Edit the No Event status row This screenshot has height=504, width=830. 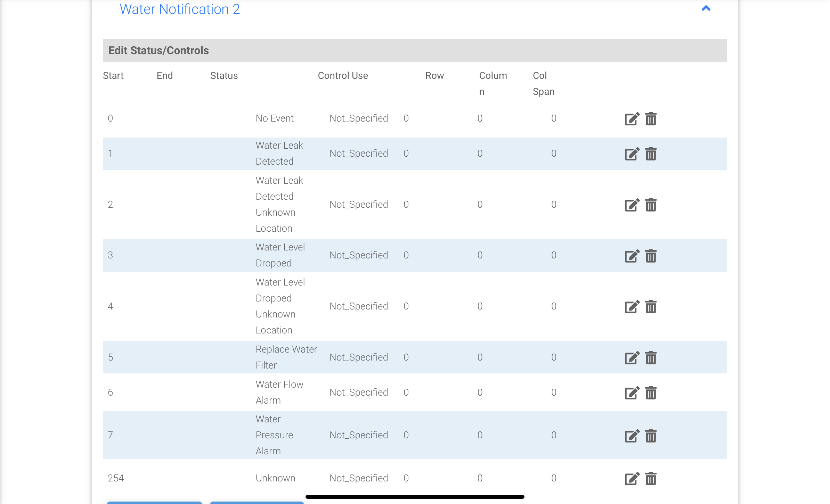pos(632,119)
